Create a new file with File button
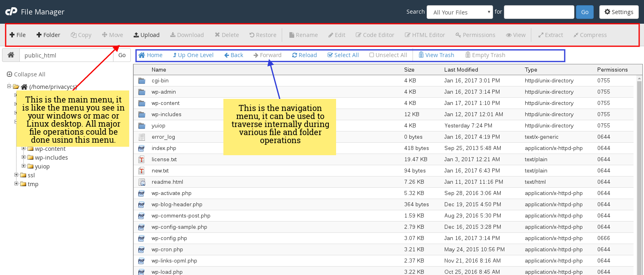Image resolution: width=644 pixels, height=275 pixels. [18, 35]
